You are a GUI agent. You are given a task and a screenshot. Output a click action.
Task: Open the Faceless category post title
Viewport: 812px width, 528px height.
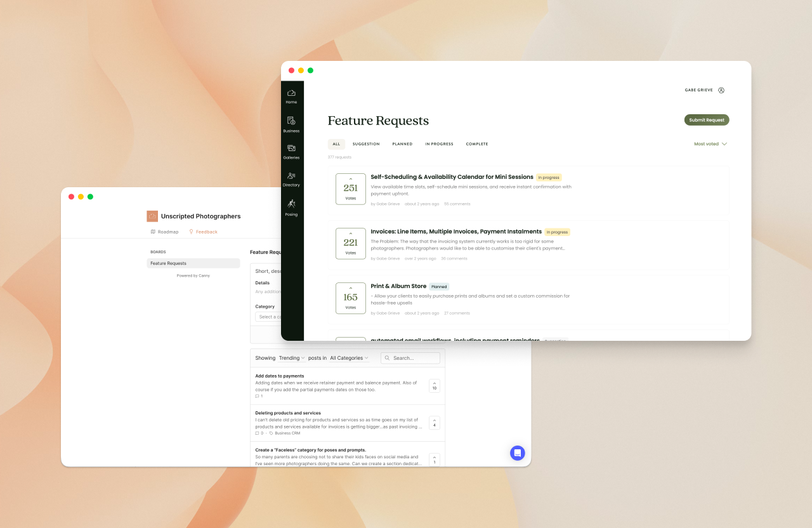pos(310,450)
